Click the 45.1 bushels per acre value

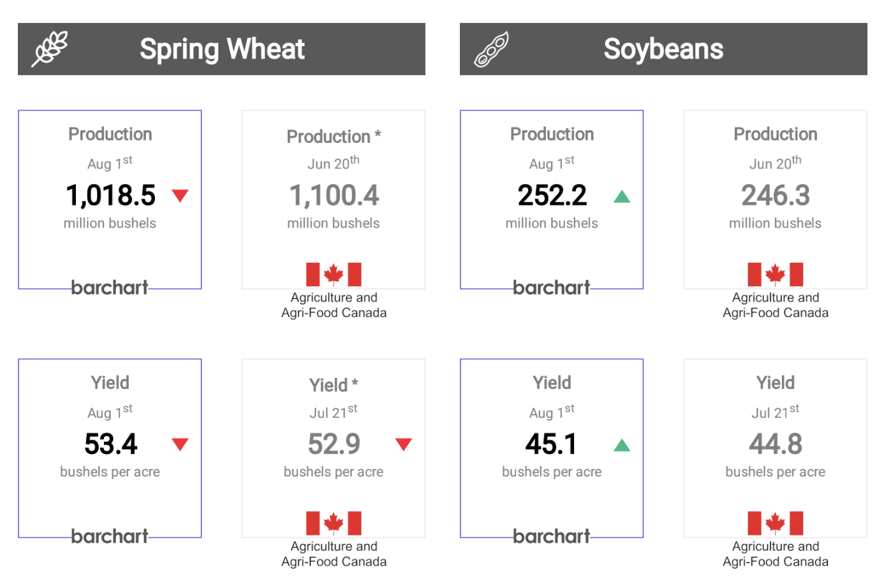552,445
